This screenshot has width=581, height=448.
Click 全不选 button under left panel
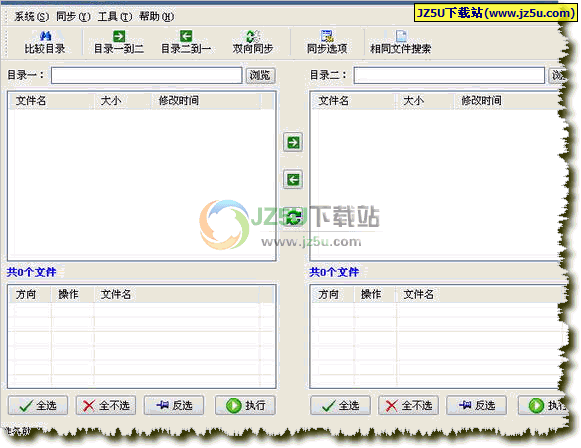(106, 405)
